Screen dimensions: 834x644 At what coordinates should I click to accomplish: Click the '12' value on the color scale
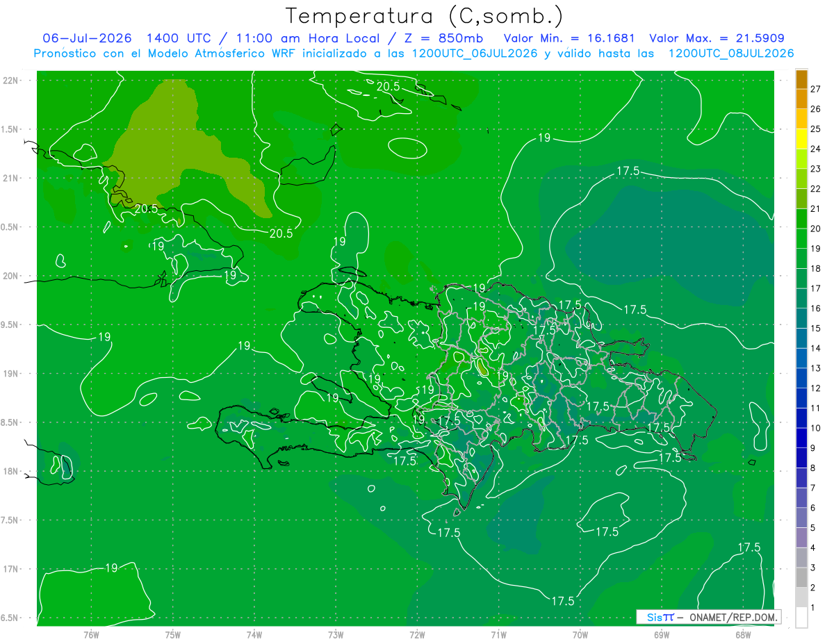click(815, 388)
